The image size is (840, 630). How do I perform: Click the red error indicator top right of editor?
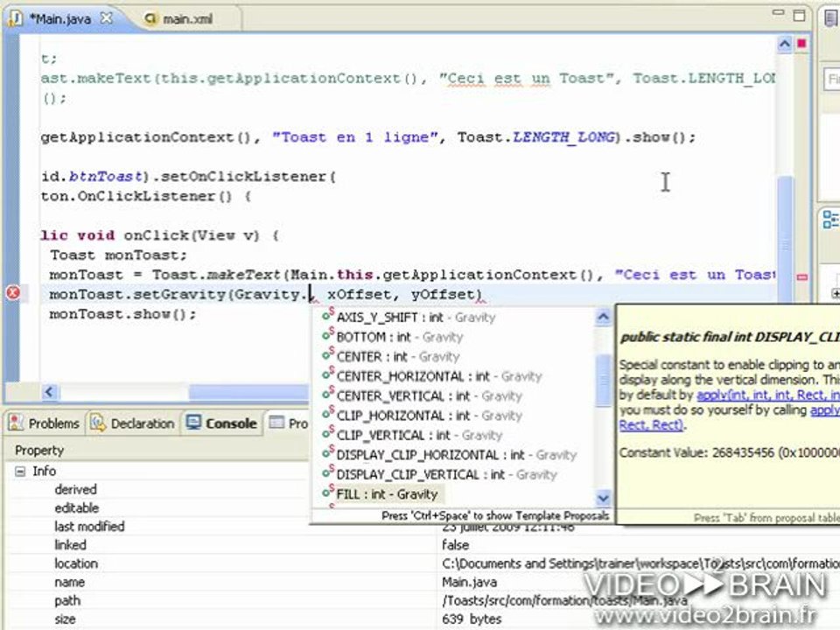pyautogui.click(x=802, y=44)
